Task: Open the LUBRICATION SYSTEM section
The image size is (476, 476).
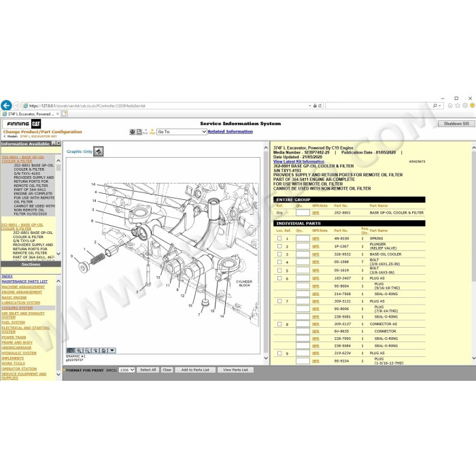Action: 21,303
